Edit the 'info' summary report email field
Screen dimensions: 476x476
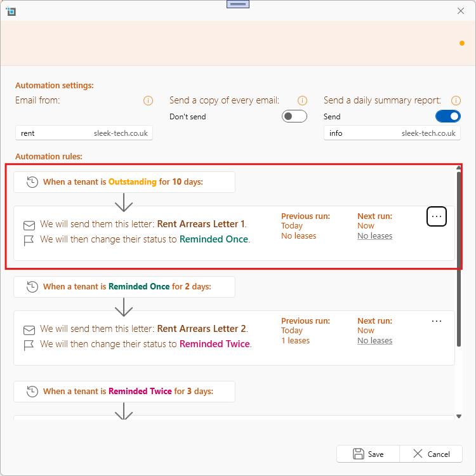tap(392, 133)
